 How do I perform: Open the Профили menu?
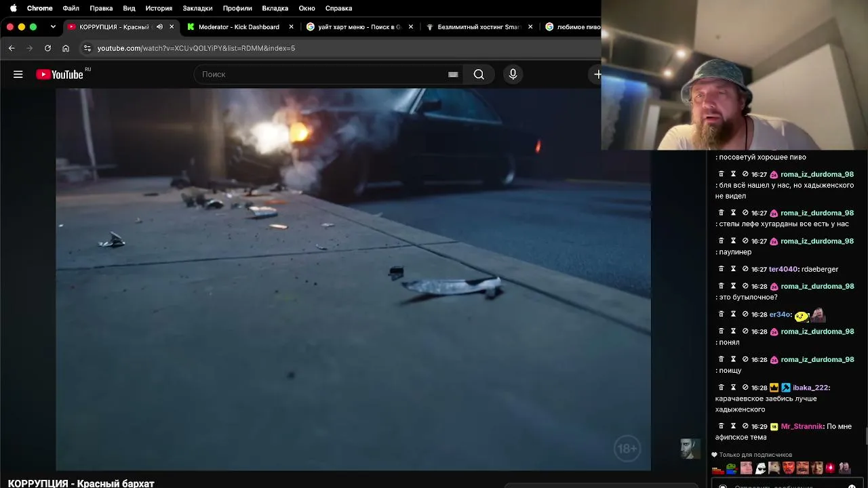(237, 8)
